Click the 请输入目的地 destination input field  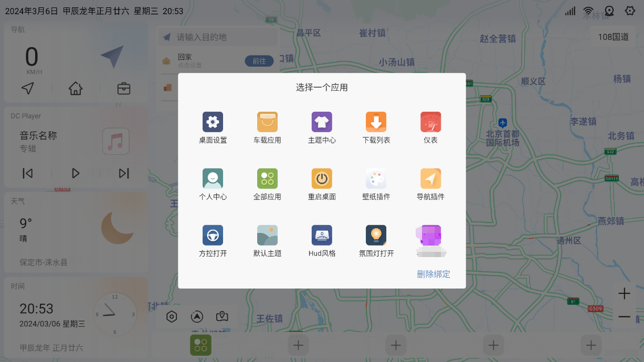tap(220, 37)
